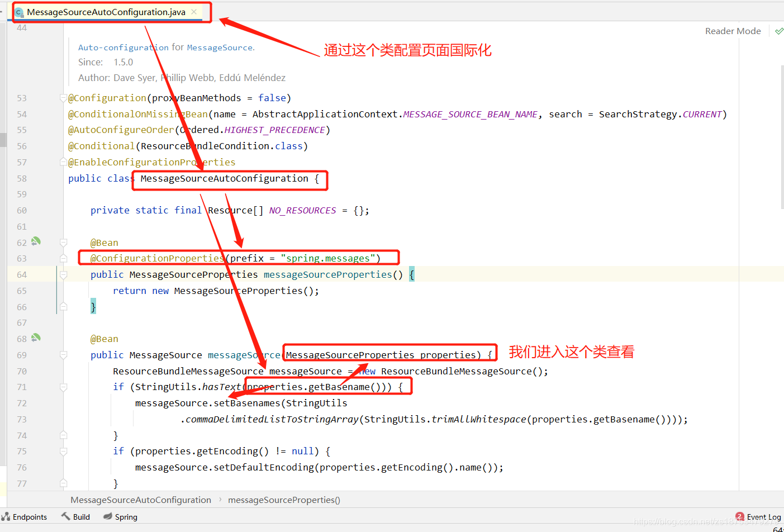784x532 pixels.
Task: Click the class name MessageSourceAutoConfiguration on line 58
Action: (224, 178)
